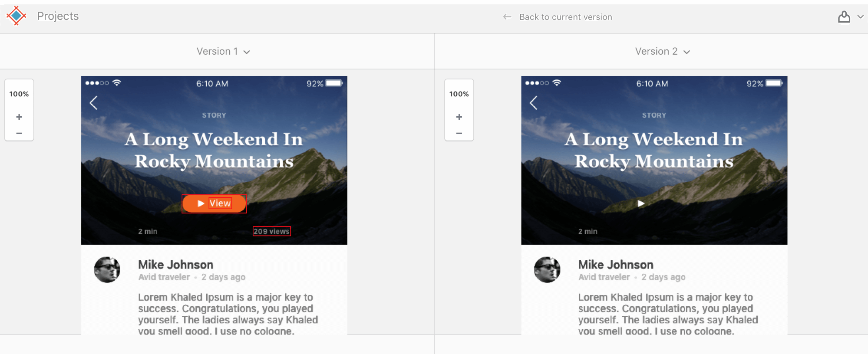Image resolution: width=868 pixels, height=354 pixels.
Task: Click the wifi icon in Version 1 status bar
Action: click(x=117, y=82)
